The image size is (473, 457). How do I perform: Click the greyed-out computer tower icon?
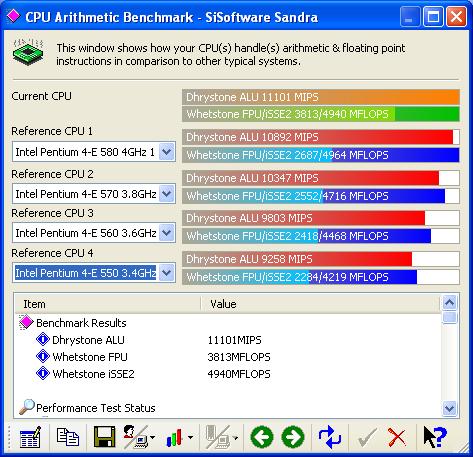pyautogui.click(x=217, y=436)
